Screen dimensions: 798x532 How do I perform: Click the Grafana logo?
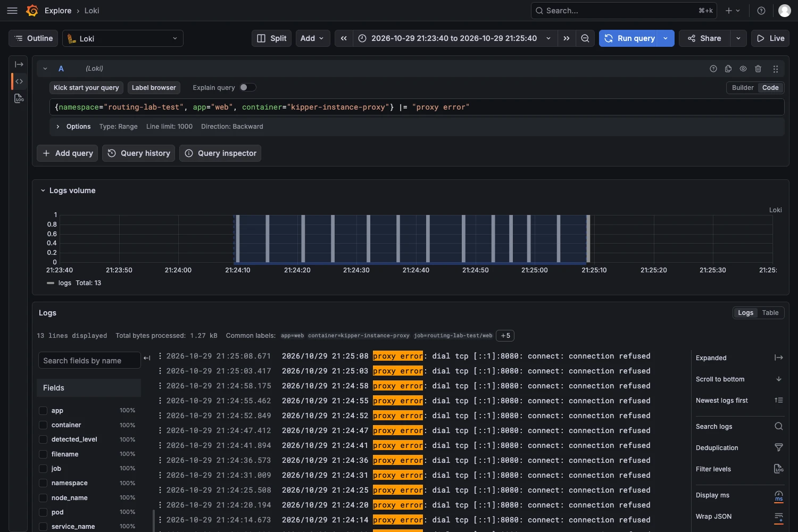click(x=32, y=11)
